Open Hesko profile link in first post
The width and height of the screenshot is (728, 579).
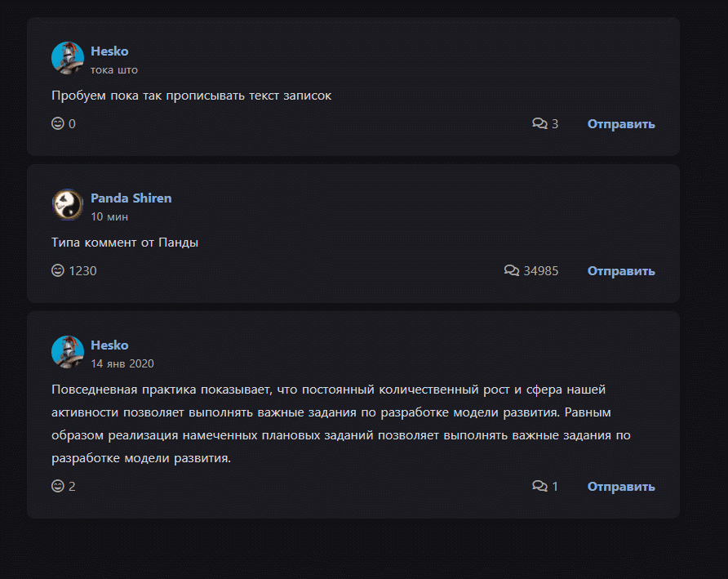109,51
